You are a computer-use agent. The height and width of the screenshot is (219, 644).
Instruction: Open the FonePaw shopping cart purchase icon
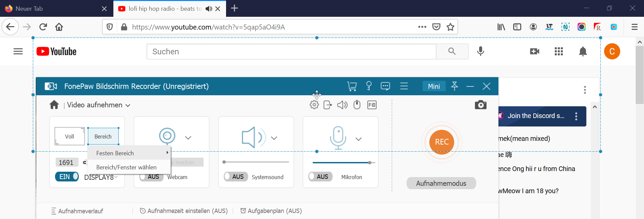[352, 87]
